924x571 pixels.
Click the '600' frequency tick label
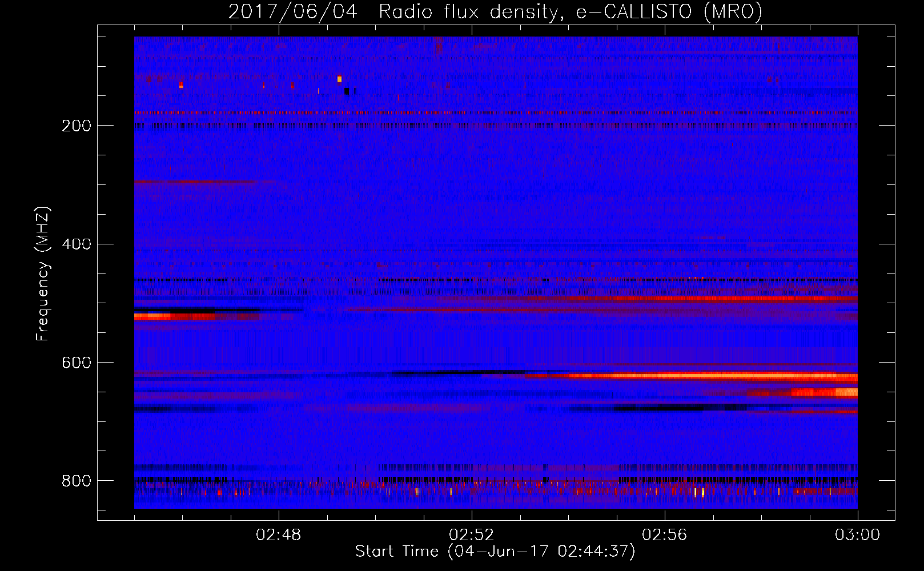(77, 363)
